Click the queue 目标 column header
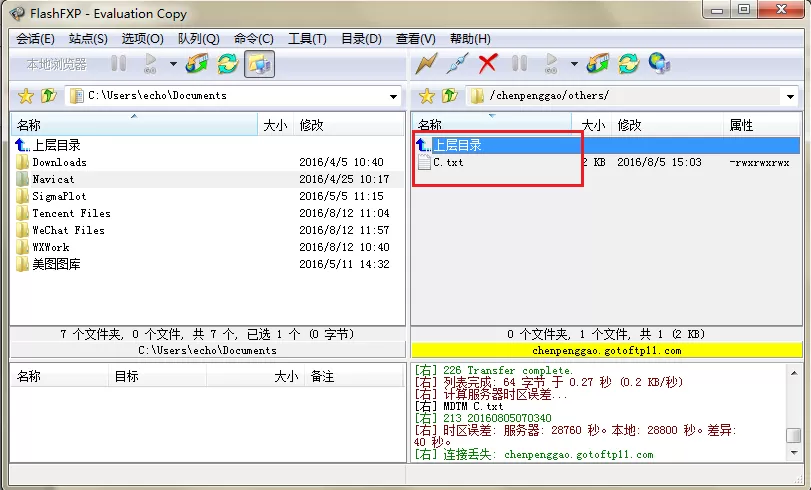Image resolution: width=811 pixels, height=490 pixels. click(x=158, y=376)
